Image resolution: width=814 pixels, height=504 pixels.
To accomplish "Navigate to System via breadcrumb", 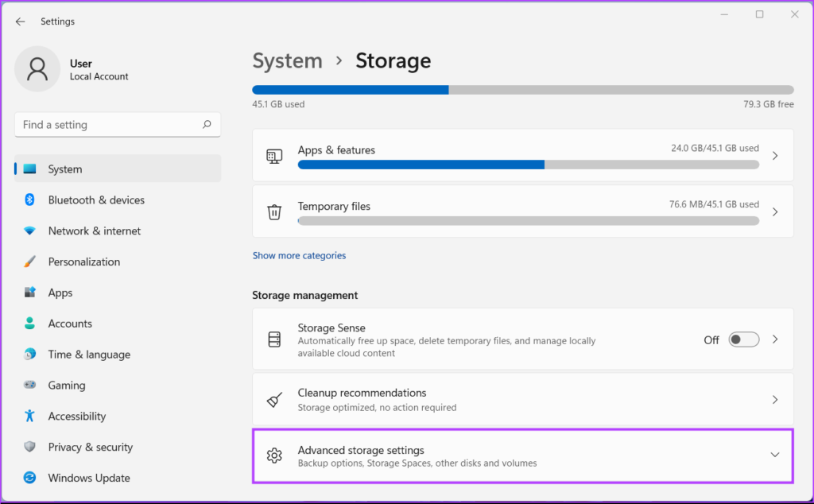I will 287,61.
